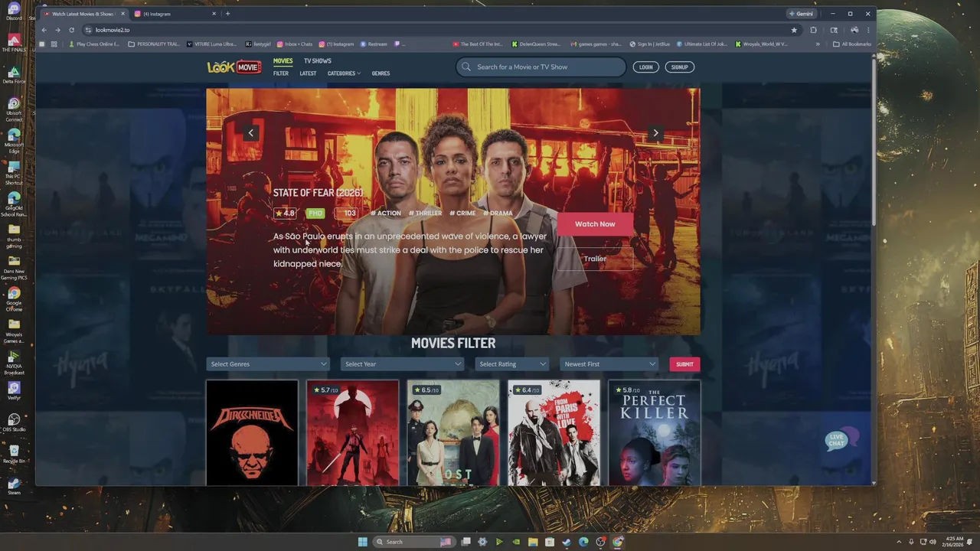Switch to the Instagram browser tab
This screenshot has width=980, height=551.
(174, 14)
